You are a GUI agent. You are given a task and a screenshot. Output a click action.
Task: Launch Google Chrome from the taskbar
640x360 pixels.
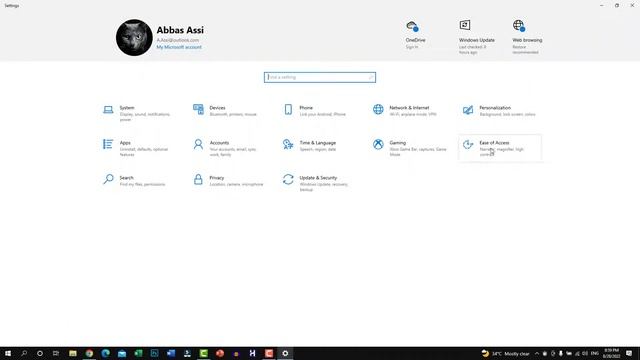(89, 353)
